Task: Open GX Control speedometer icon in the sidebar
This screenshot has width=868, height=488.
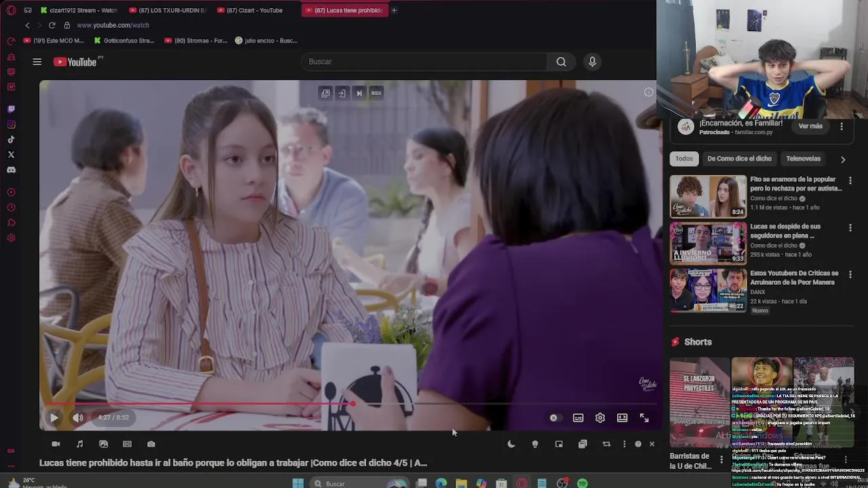Action: coord(11,41)
